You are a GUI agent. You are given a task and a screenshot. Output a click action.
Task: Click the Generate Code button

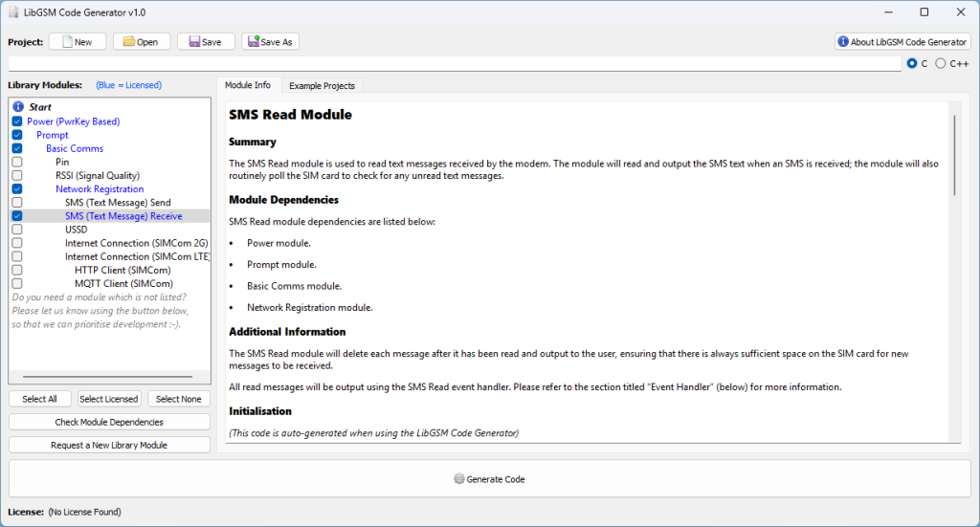[489, 479]
